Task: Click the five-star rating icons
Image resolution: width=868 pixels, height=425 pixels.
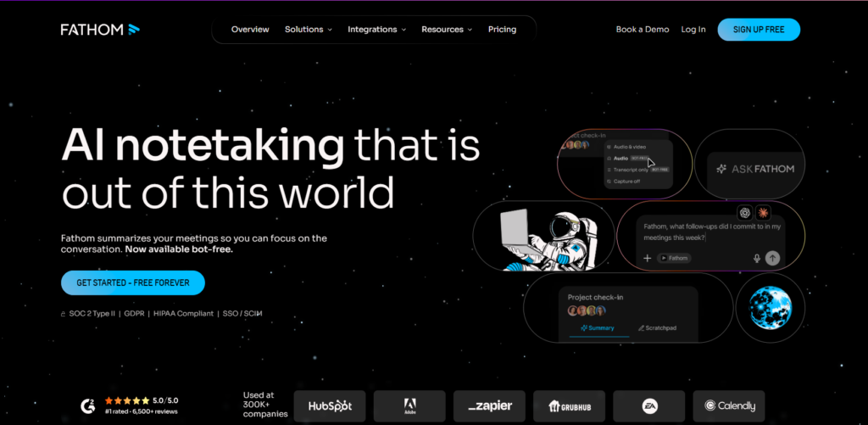Action: (127, 400)
